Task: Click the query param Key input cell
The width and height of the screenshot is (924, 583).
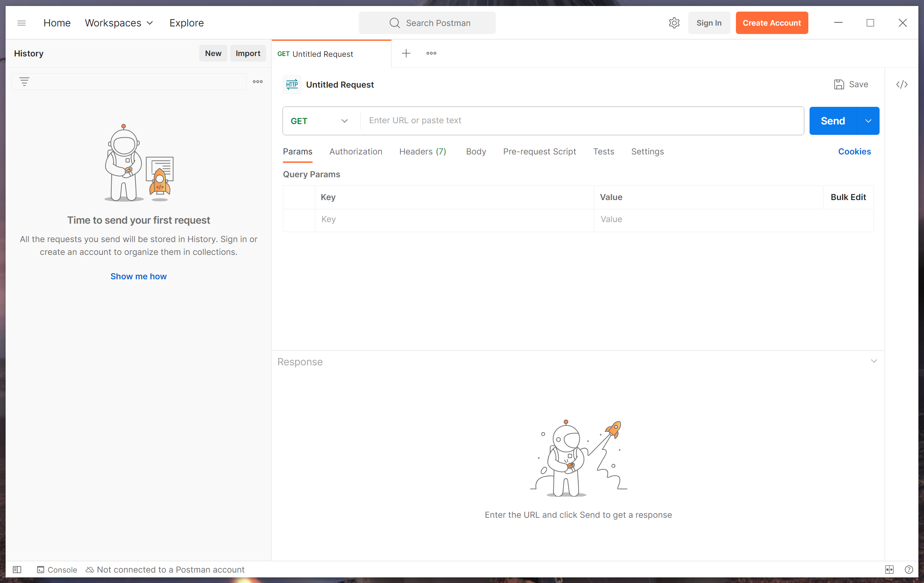Action: coord(454,219)
